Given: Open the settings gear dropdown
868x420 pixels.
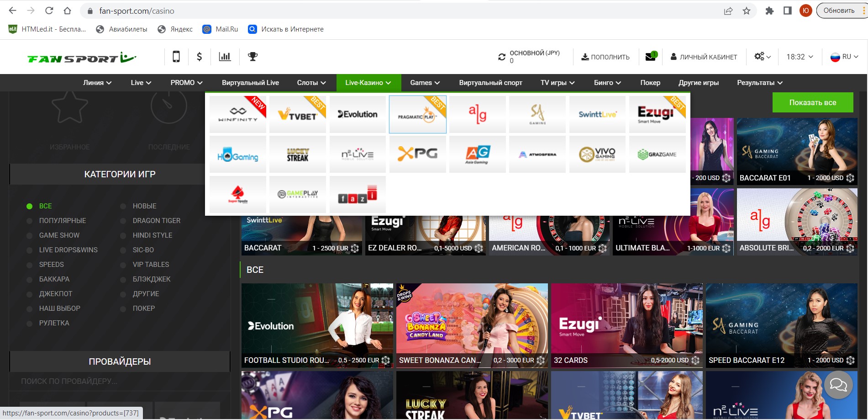Looking at the screenshot, I should point(763,57).
